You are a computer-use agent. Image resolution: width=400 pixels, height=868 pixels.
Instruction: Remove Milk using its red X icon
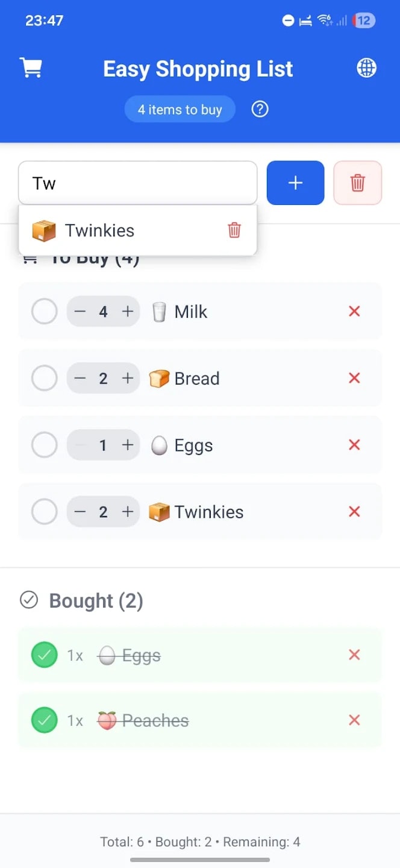tap(354, 311)
